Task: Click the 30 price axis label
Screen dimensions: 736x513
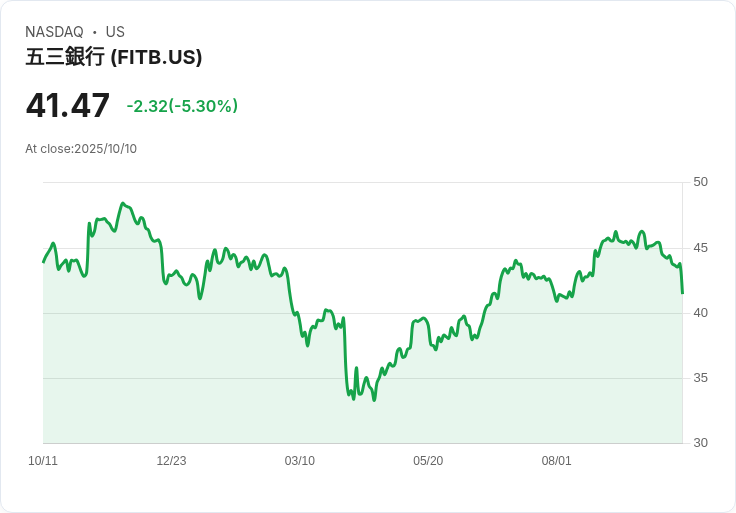Action: click(700, 443)
